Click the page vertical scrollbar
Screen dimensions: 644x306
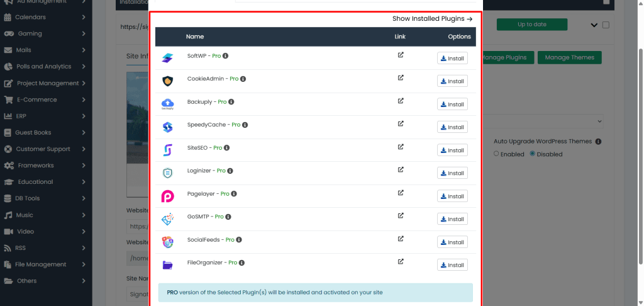pos(641,156)
